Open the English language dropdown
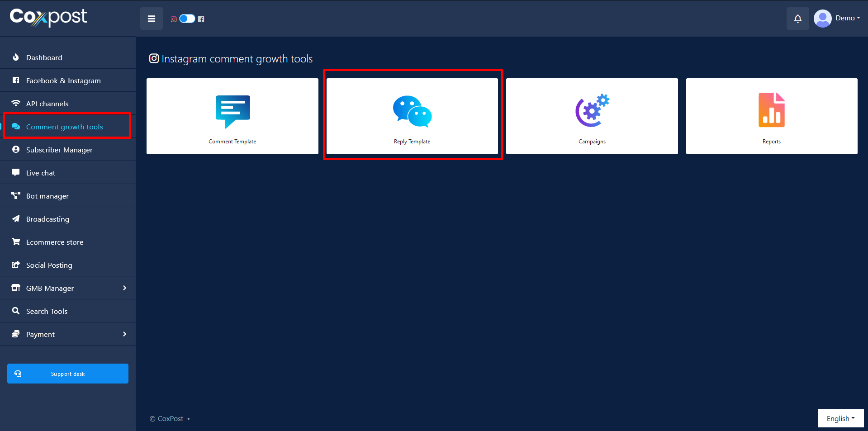868x431 pixels. 840,418
